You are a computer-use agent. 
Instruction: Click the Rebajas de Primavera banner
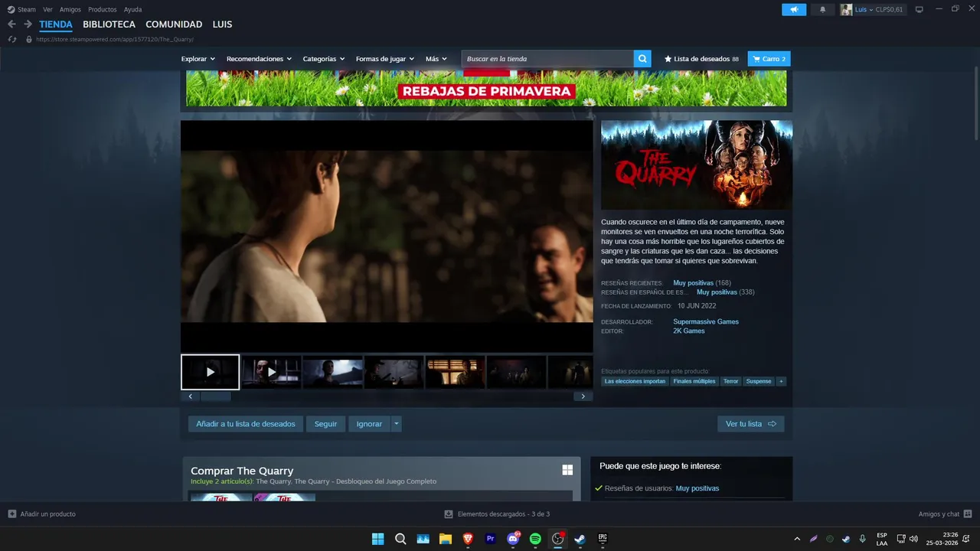point(486,89)
